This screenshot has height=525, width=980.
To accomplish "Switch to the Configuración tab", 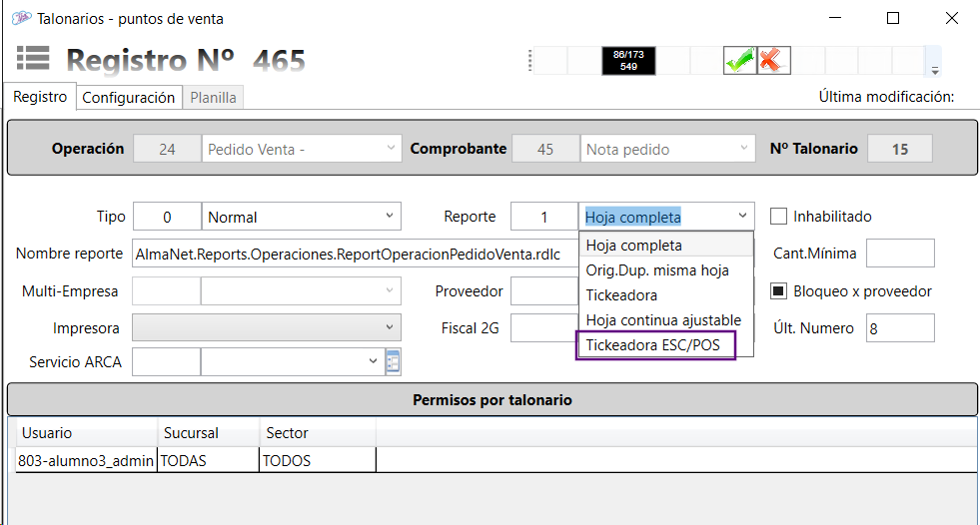I will (x=128, y=97).
